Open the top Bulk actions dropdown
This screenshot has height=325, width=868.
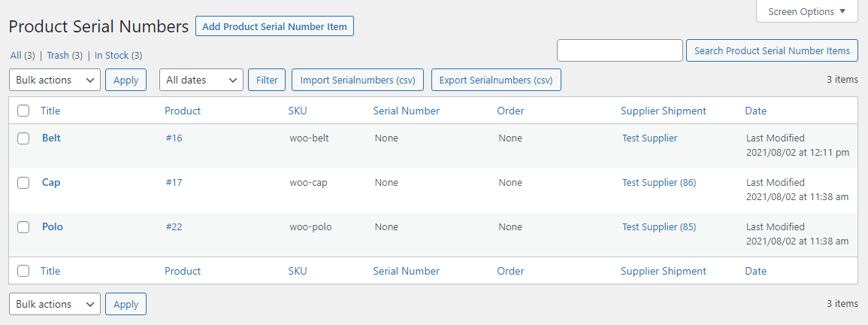tap(55, 80)
